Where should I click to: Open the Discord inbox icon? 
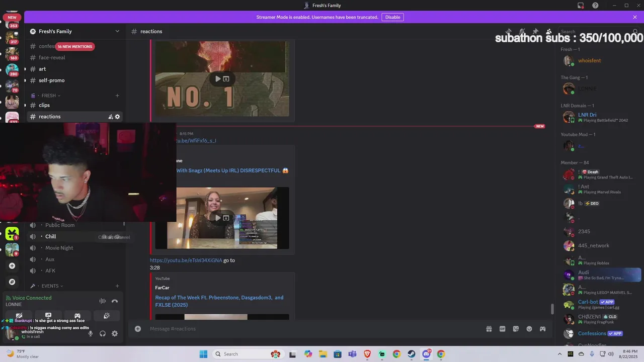581,6
